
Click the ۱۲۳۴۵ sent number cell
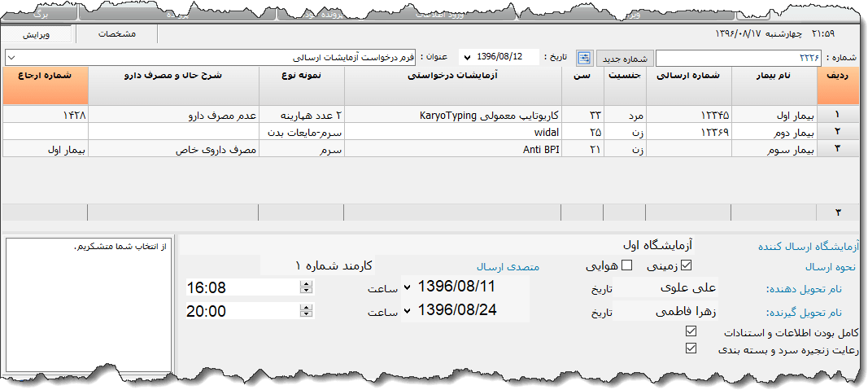click(x=689, y=115)
